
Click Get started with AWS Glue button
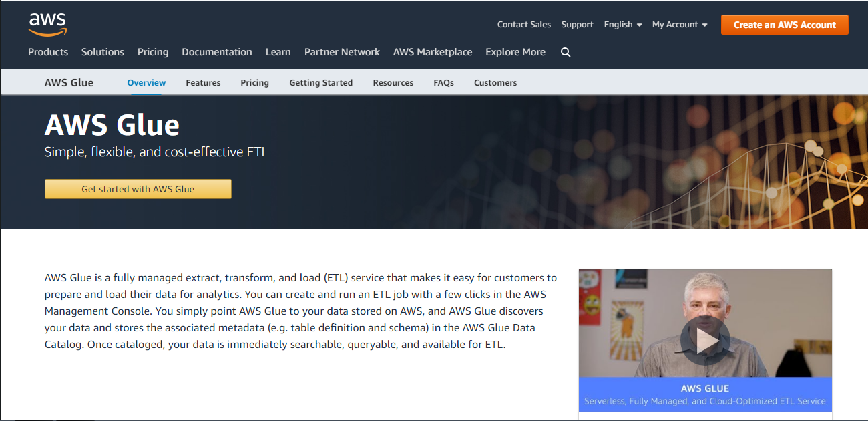coord(138,189)
